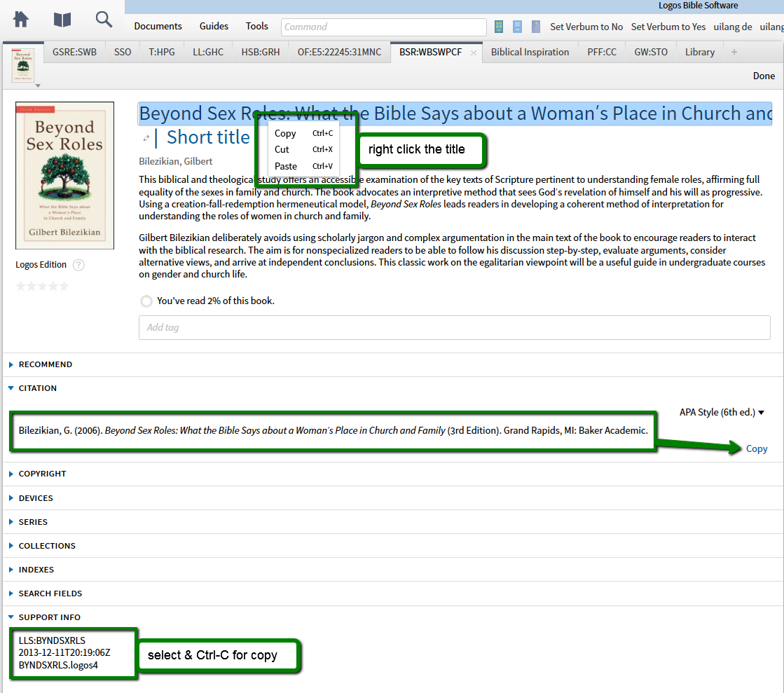Viewport: 784px width, 693px height.
Task: Expand the Copyright section
Action: [x=11, y=474]
